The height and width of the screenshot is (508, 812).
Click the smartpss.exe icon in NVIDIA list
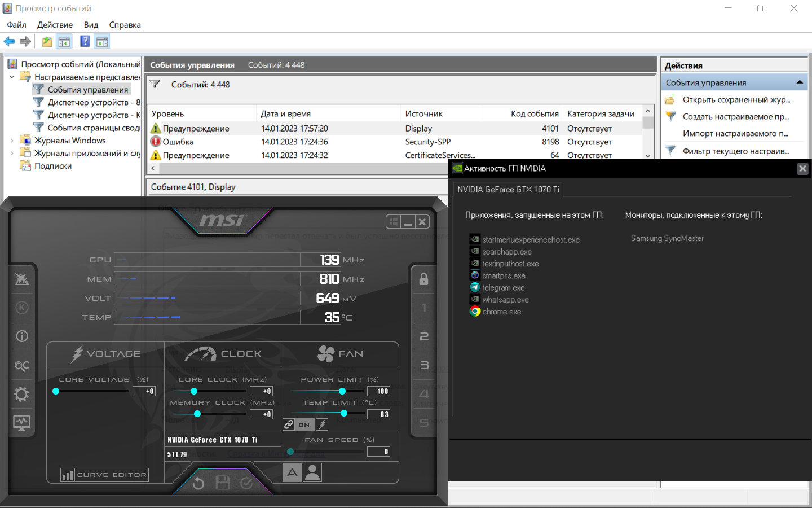pos(475,275)
